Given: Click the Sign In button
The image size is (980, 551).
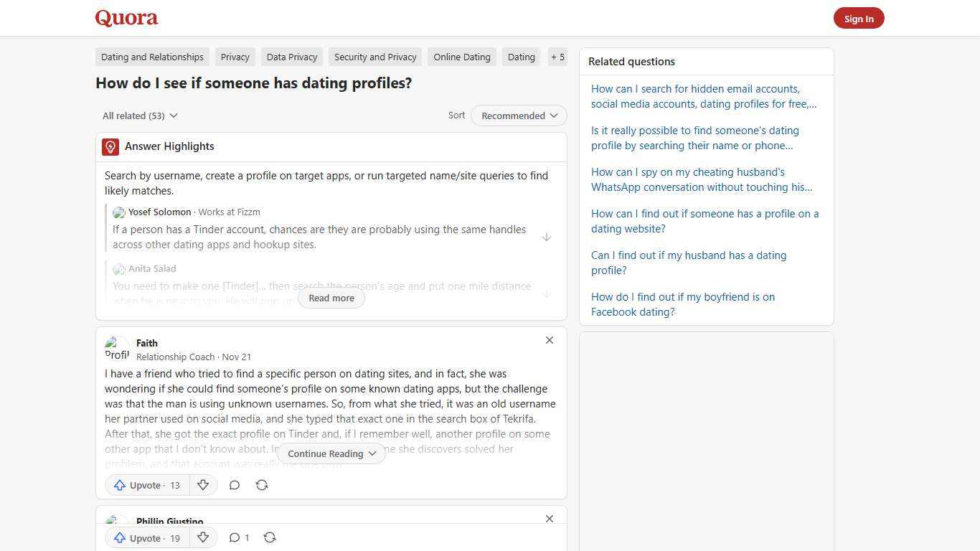Looking at the screenshot, I should [859, 18].
